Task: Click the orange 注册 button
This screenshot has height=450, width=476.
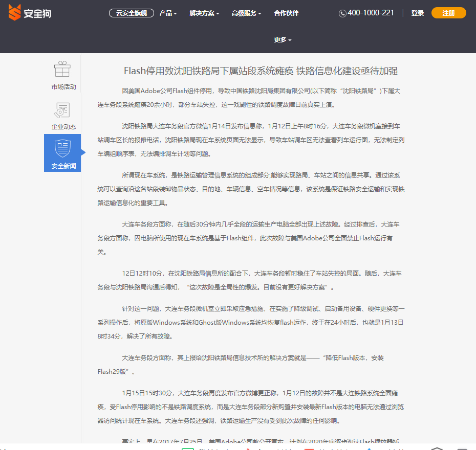Action: (449, 13)
